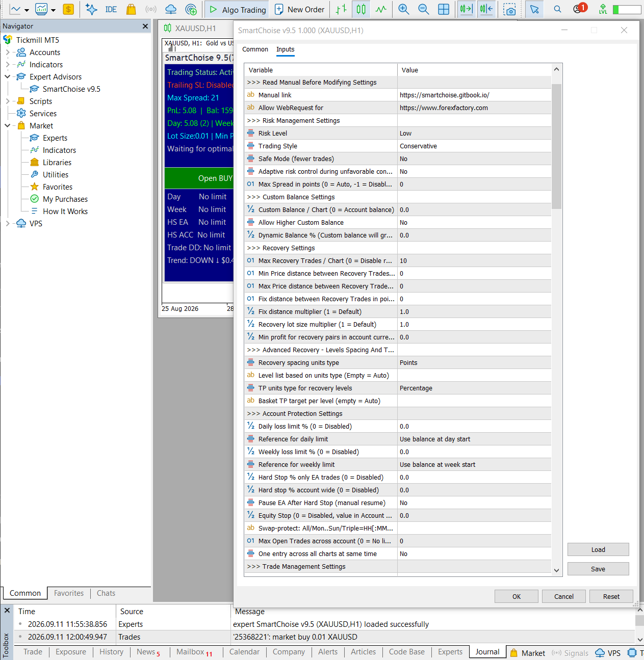Click the Safe Mode value No
The image size is (644, 660).
tap(474, 159)
